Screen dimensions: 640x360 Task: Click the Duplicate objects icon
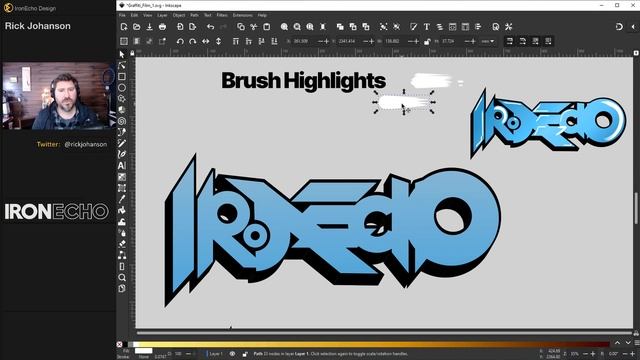(340, 27)
